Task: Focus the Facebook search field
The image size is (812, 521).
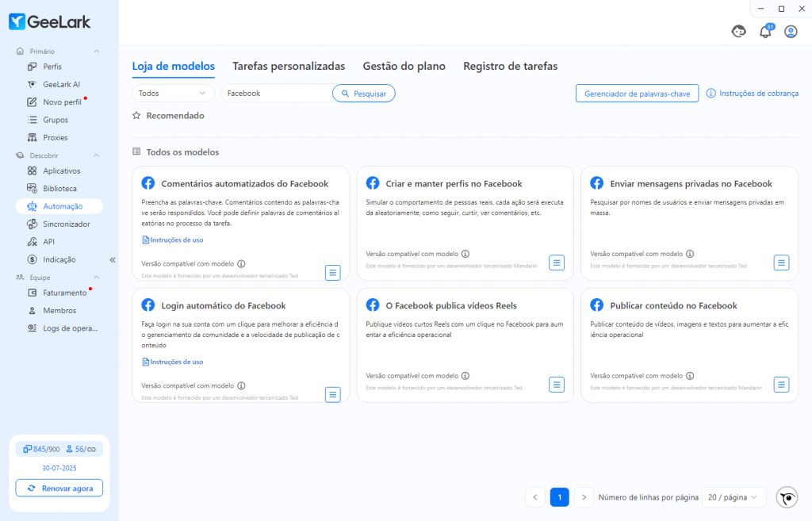Action: pos(277,94)
